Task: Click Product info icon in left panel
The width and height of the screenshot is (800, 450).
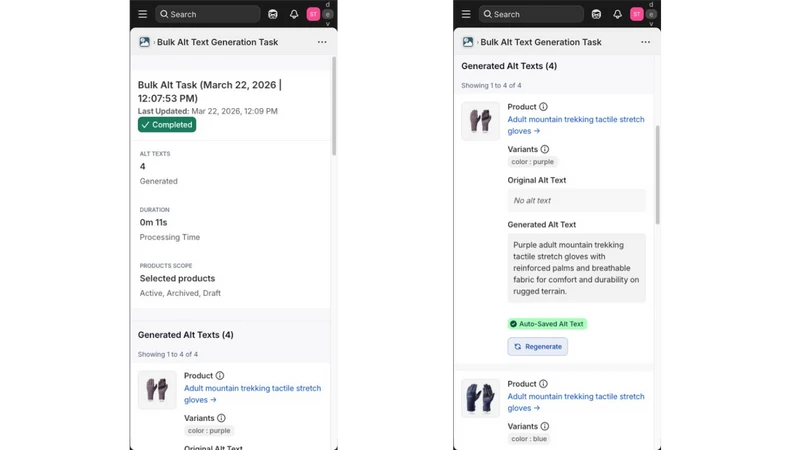Action: pyautogui.click(x=220, y=376)
